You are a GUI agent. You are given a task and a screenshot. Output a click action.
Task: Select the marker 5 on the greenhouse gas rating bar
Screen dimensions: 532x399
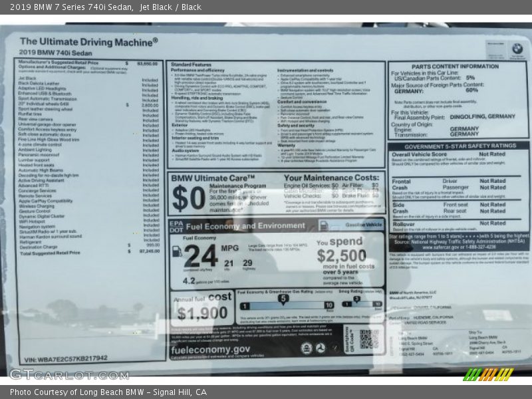coord(283,299)
